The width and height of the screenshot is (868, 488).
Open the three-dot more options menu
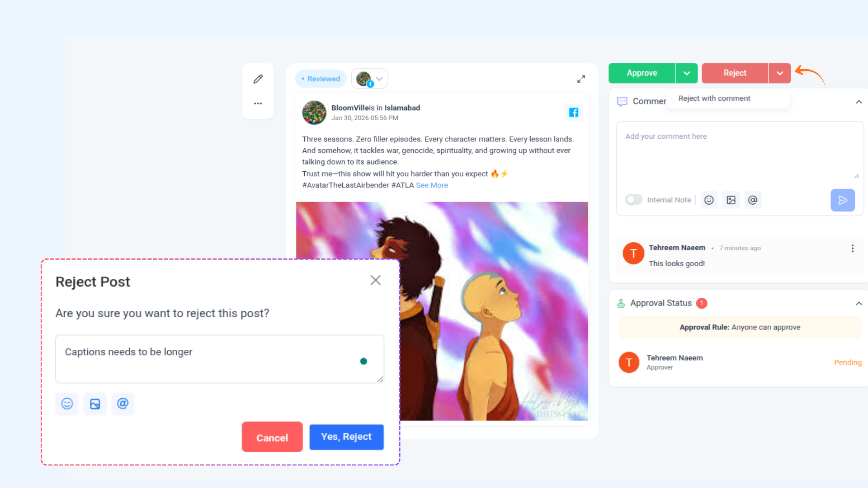point(258,103)
